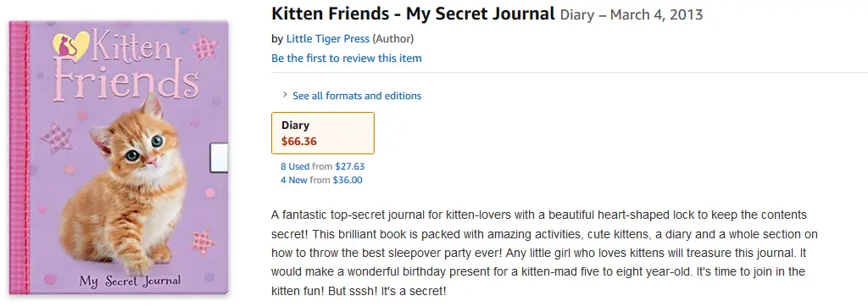
Task: Click the pink spine of the journal
Action: [x=19, y=158]
